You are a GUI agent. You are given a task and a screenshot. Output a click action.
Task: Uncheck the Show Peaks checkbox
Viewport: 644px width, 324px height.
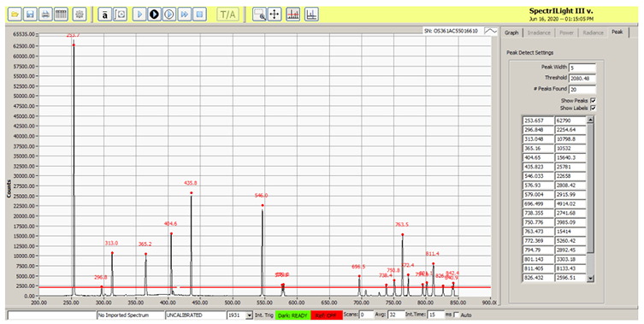[x=593, y=101]
